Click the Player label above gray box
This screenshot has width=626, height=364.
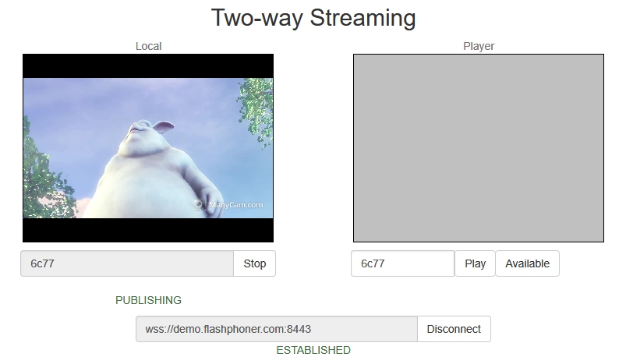point(479,46)
